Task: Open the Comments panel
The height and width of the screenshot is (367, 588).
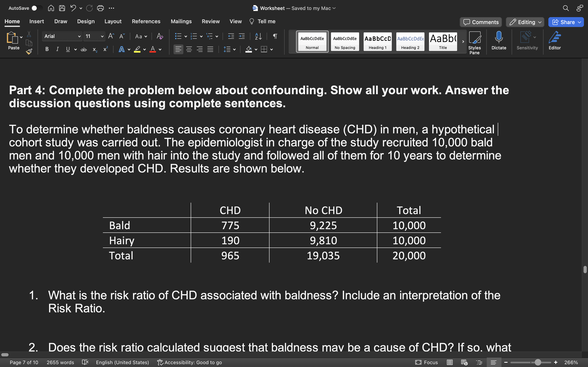Action: pyautogui.click(x=481, y=22)
